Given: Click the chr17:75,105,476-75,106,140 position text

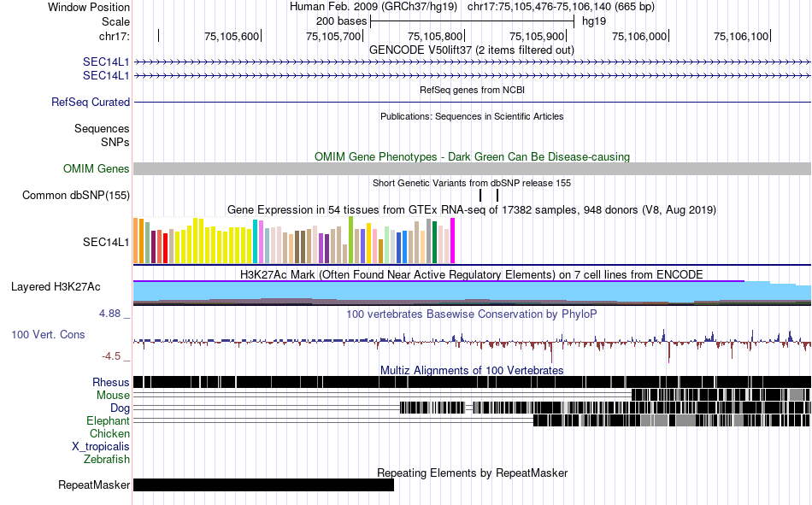Looking at the screenshot, I should [561, 7].
